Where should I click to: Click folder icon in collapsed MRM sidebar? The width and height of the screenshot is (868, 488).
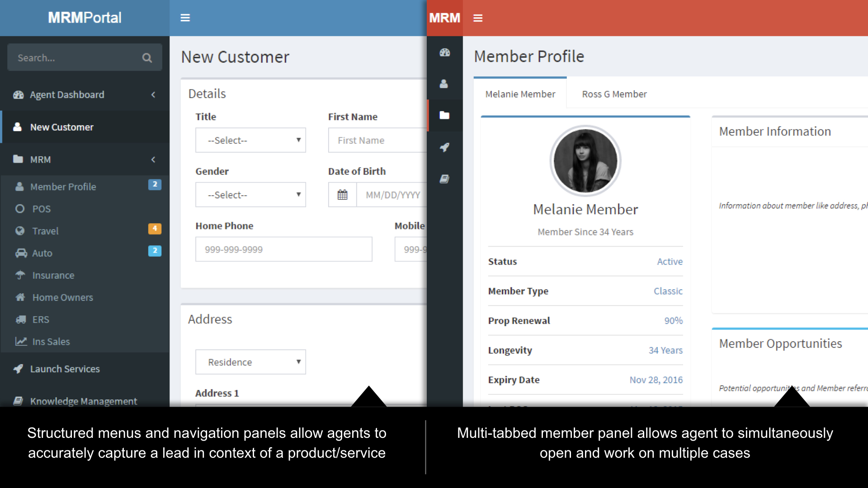point(444,115)
